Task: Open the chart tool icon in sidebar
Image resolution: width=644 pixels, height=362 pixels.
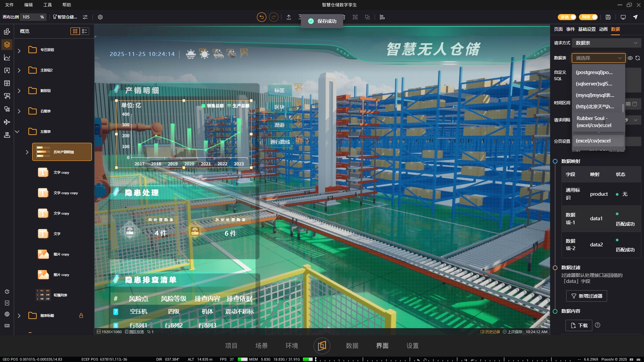Action: click(7, 57)
